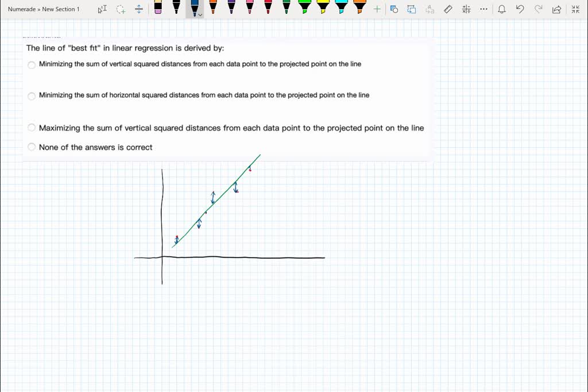Click the redo icon
Screen dimensions: 588x392
pos(539,9)
